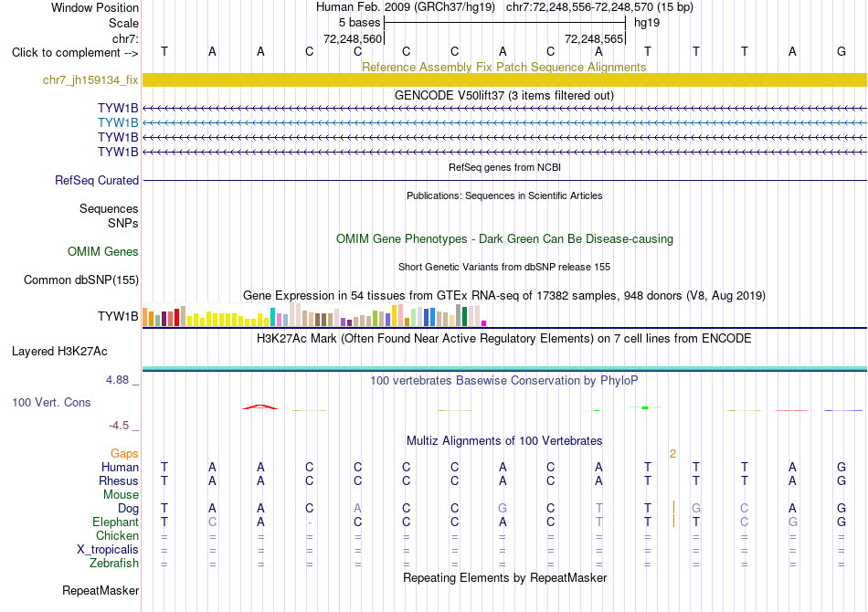This screenshot has width=868, height=612.
Task: Click the 'RefSeq Curated' track label
Action: (96, 180)
